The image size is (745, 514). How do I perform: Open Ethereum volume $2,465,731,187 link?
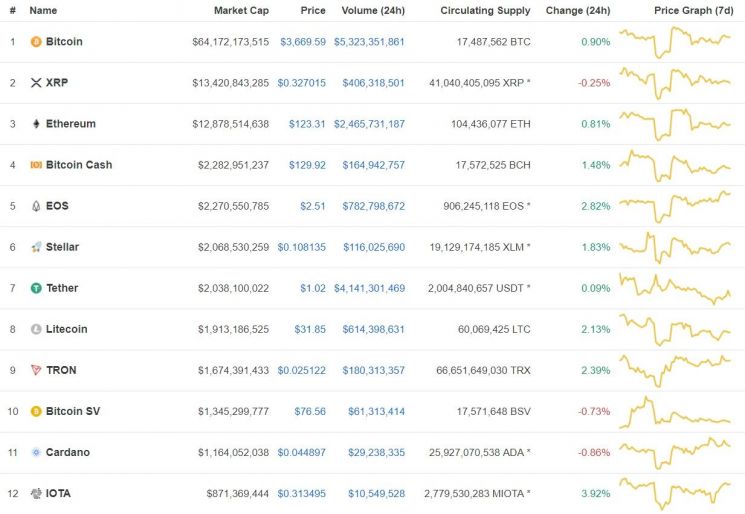(369, 124)
